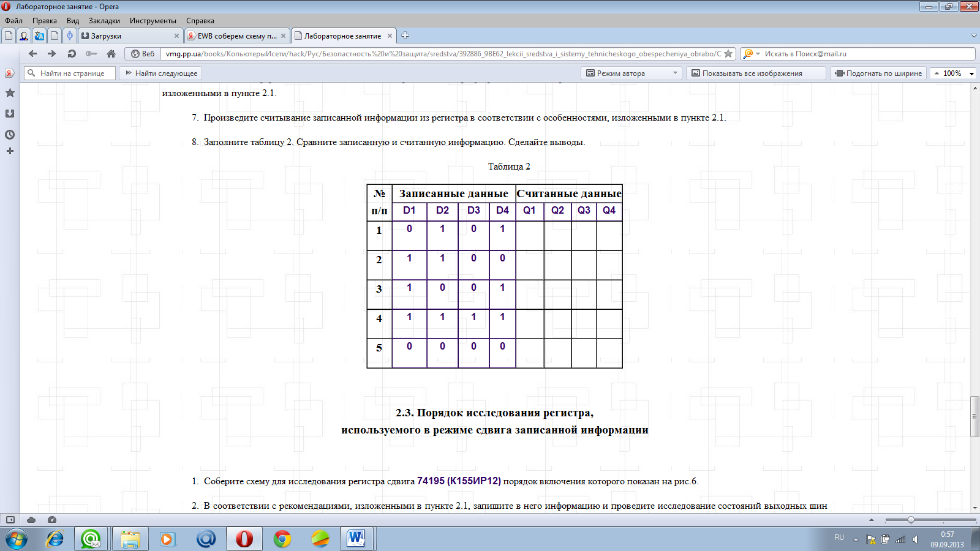The image size is (980, 551).
Task: Click the Найти следующее button
Action: [161, 73]
